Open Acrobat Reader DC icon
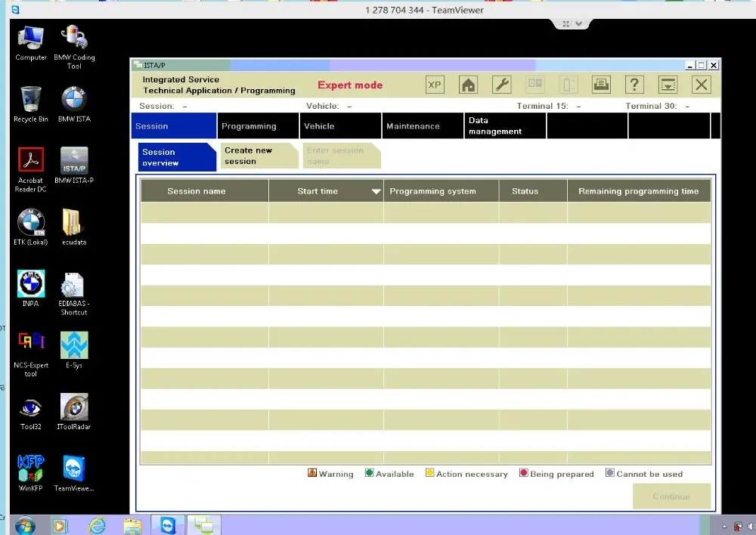756x535 pixels. (31, 170)
